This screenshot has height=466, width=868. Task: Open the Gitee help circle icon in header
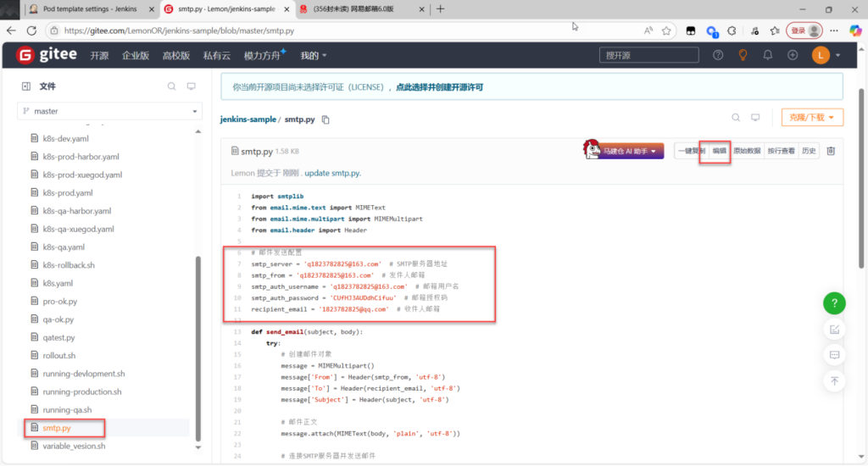tap(718, 55)
